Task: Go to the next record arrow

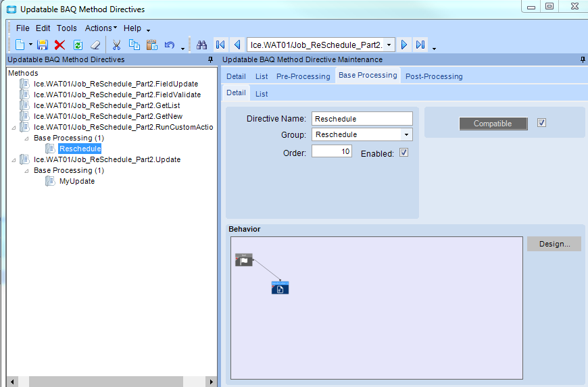Action: [404, 45]
